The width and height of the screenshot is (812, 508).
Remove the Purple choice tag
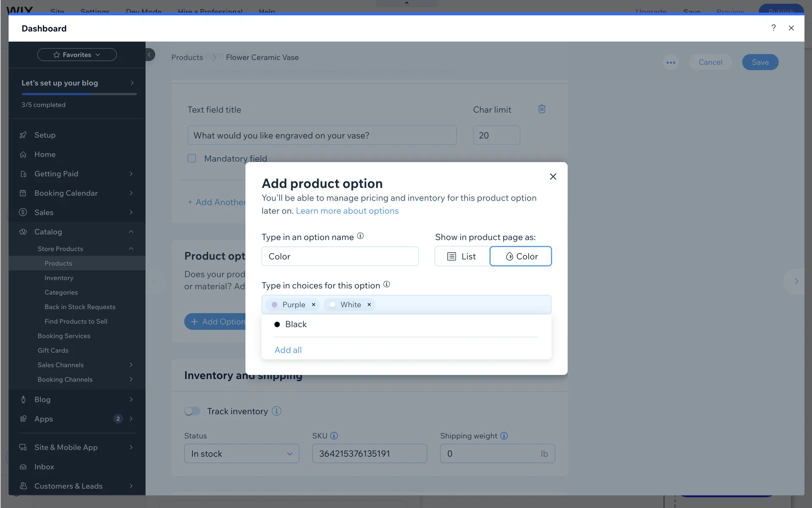tap(313, 305)
